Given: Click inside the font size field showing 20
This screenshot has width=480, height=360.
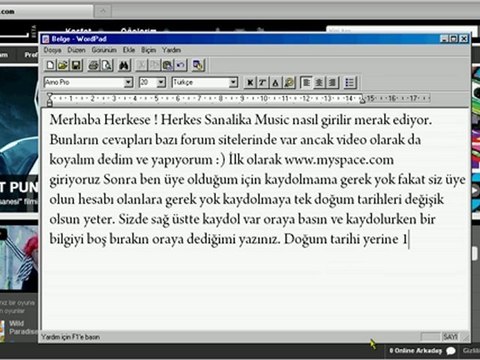Looking at the screenshot, I should (148, 82).
